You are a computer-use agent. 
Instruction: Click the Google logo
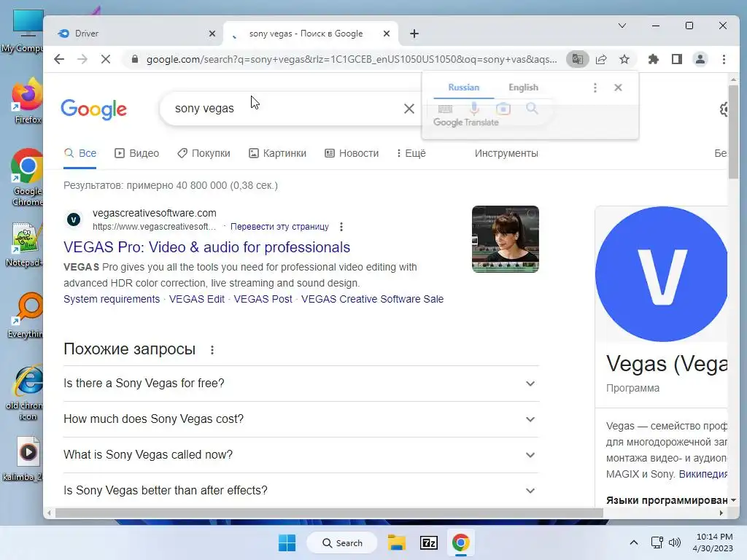pyautogui.click(x=94, y=109)
